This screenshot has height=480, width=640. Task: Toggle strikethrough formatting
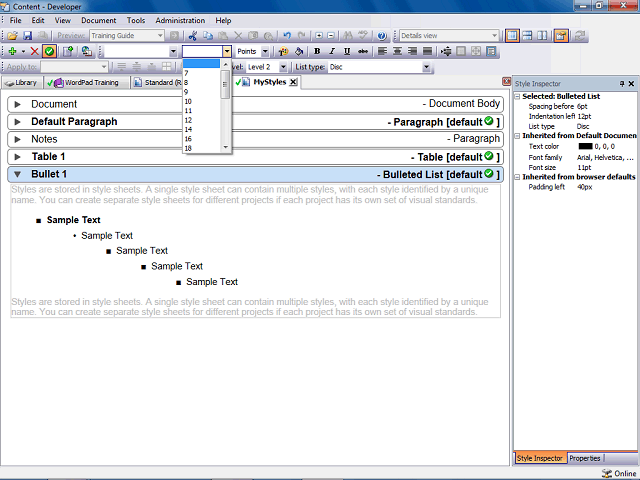362,51
